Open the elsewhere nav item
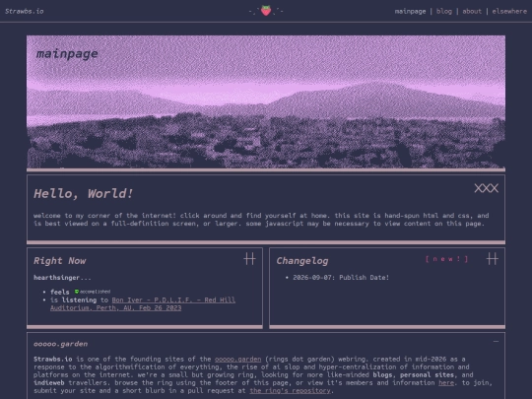This screenshot has height=399, width=532. point(509,11)
